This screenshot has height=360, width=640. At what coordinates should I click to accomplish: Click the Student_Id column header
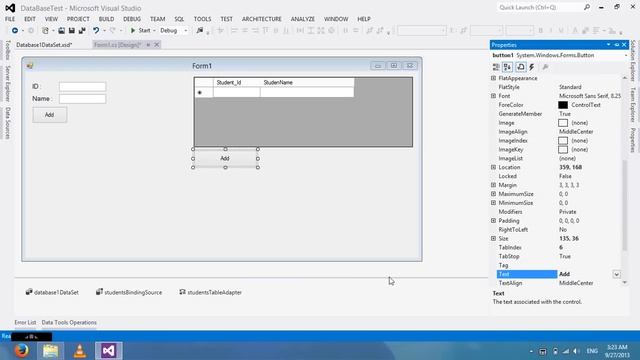pos(236,82)
